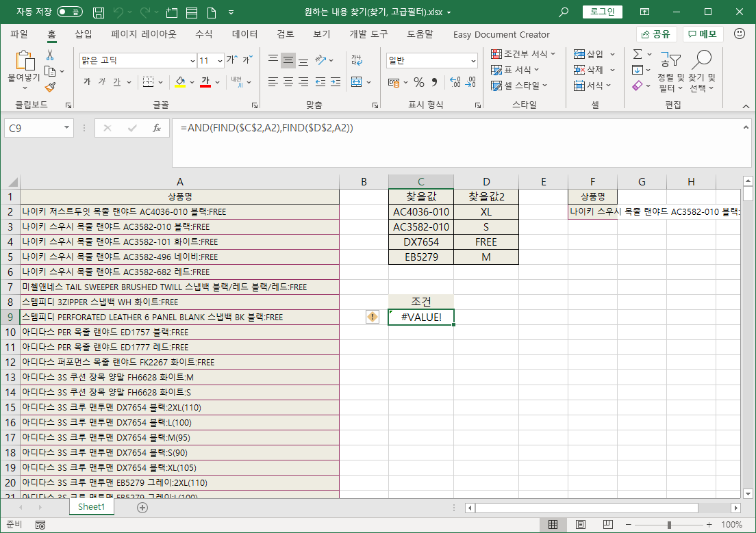Click the select-all corner of the grid

(x=10, y=182)
